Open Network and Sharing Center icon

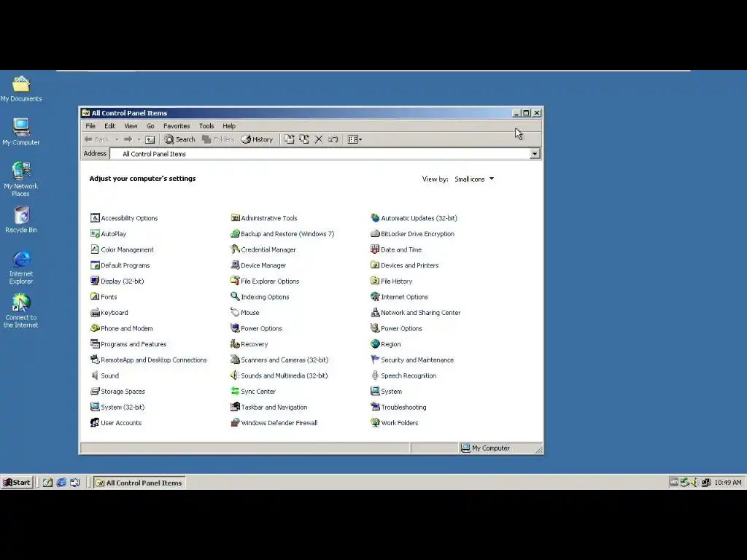coord(375,312)
